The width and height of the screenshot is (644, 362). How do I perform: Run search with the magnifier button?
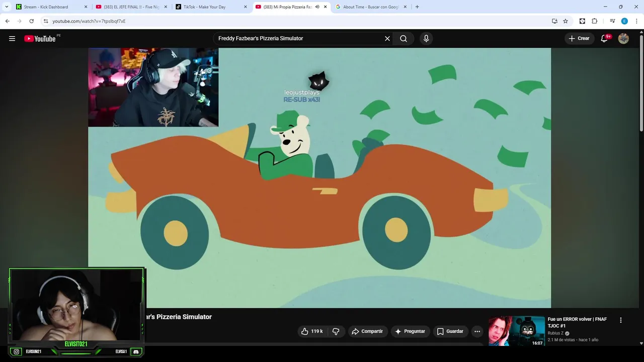[x=404, y=39]
